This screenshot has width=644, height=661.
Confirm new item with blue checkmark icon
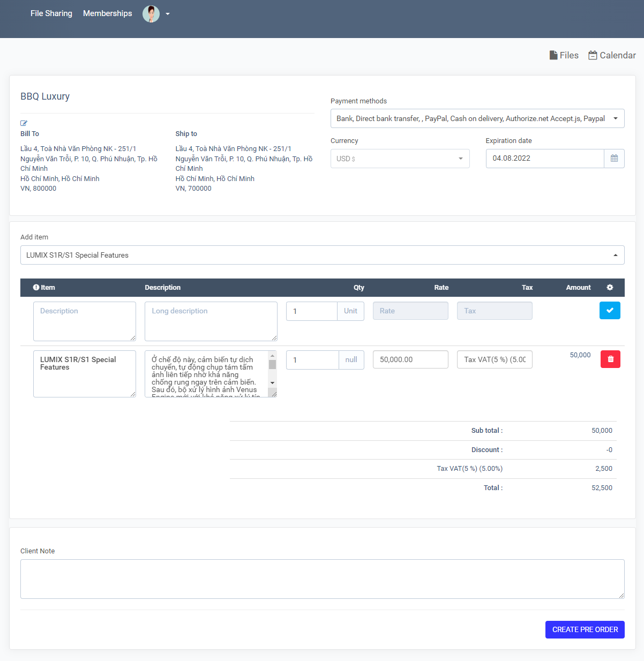point(610,310)
